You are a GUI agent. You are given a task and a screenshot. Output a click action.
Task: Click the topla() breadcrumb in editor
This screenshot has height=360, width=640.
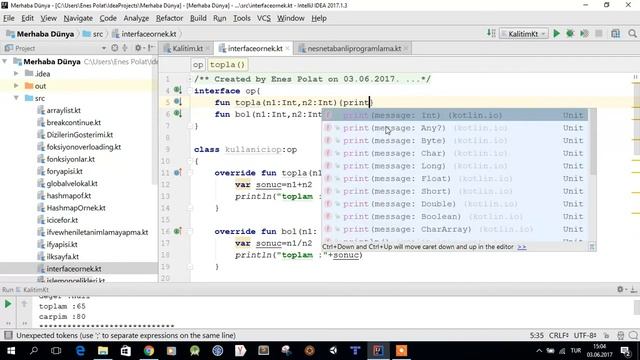coord(227,64)
